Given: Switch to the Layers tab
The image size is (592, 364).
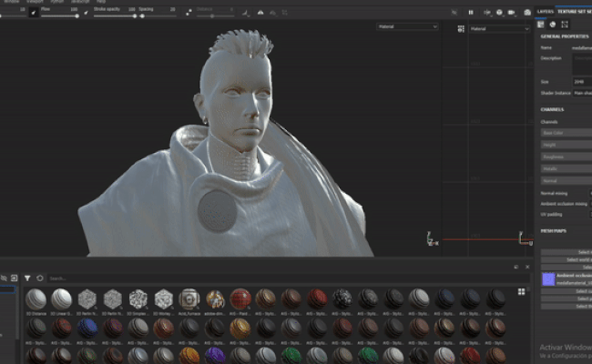Looking at the screenshot, I should pyautogui.click(x=545, y=12).
